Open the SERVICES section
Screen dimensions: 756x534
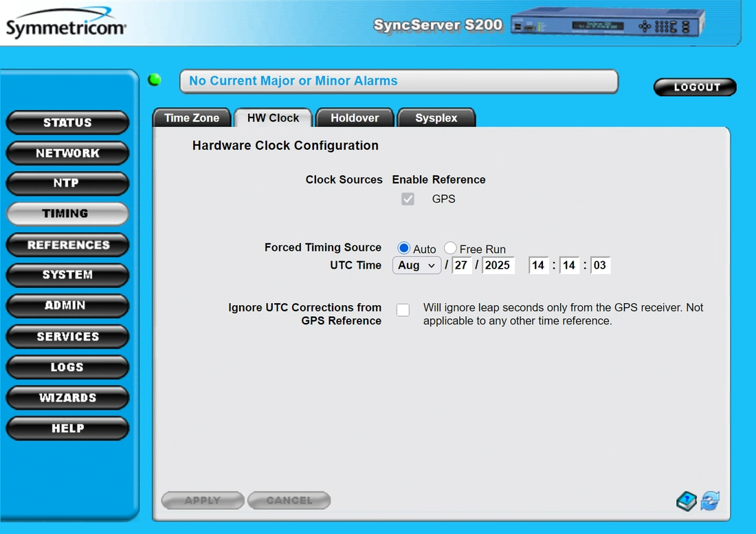point(67,336)
